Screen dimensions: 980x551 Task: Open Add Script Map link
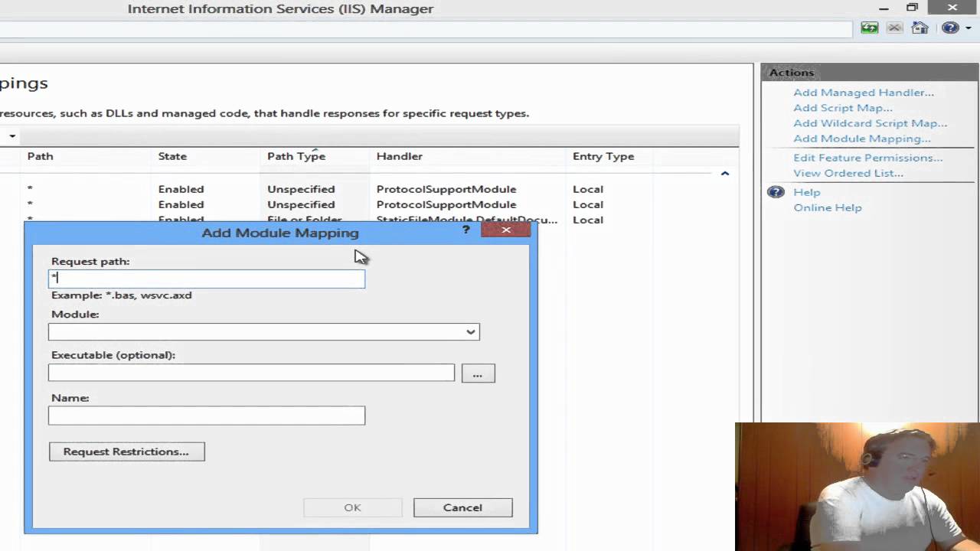(x=843, y=108)
